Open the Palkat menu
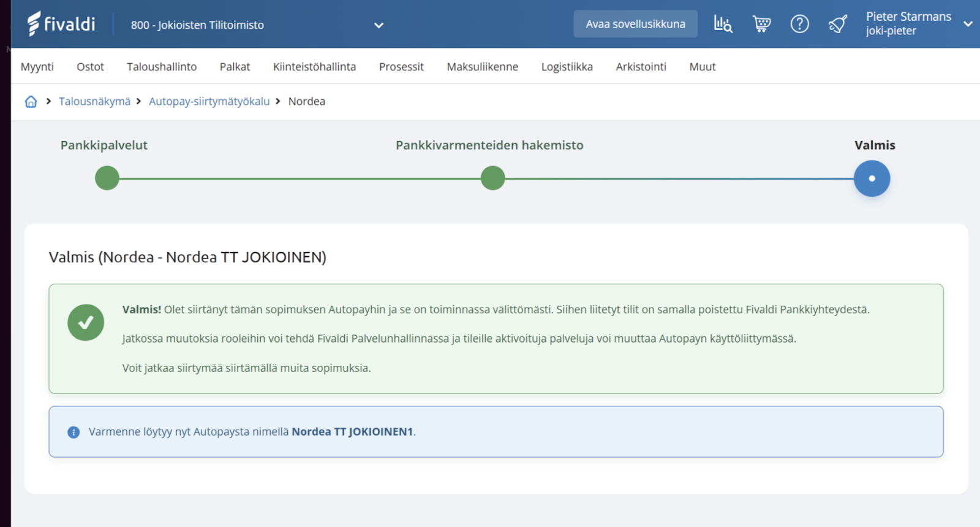 pyautogui.click(x=235, y=67)
